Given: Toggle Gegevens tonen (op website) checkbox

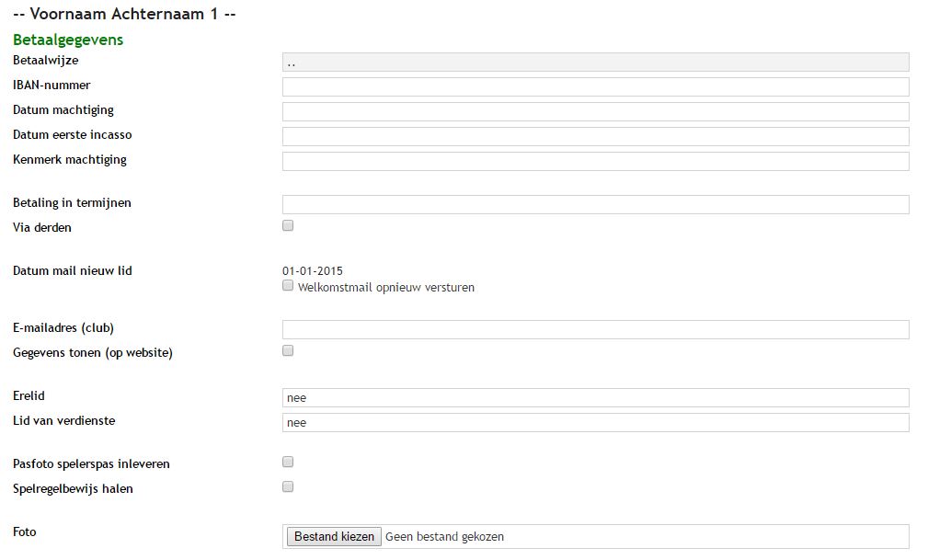Looking at the screenshot, I should point(288,350).
